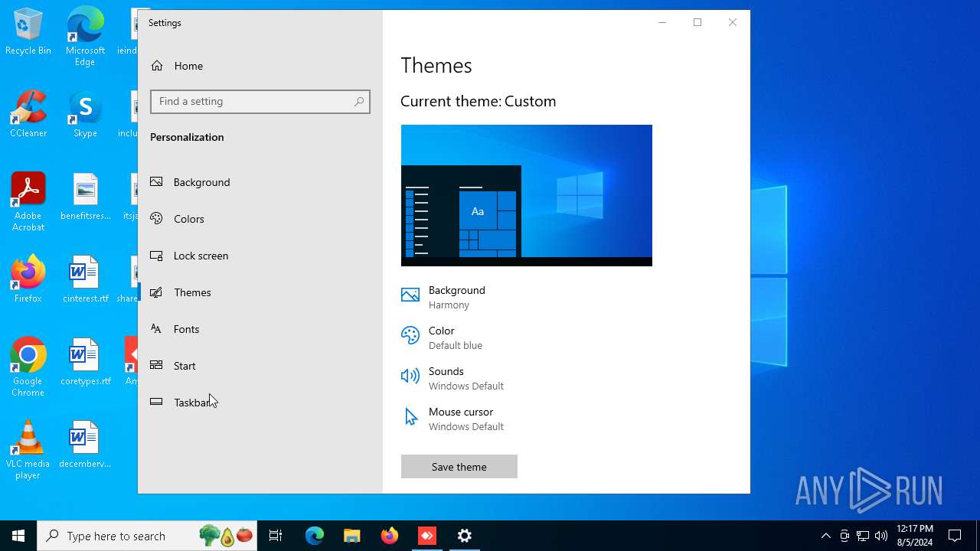Show hidden system tray icons

[x=826, y=536]
